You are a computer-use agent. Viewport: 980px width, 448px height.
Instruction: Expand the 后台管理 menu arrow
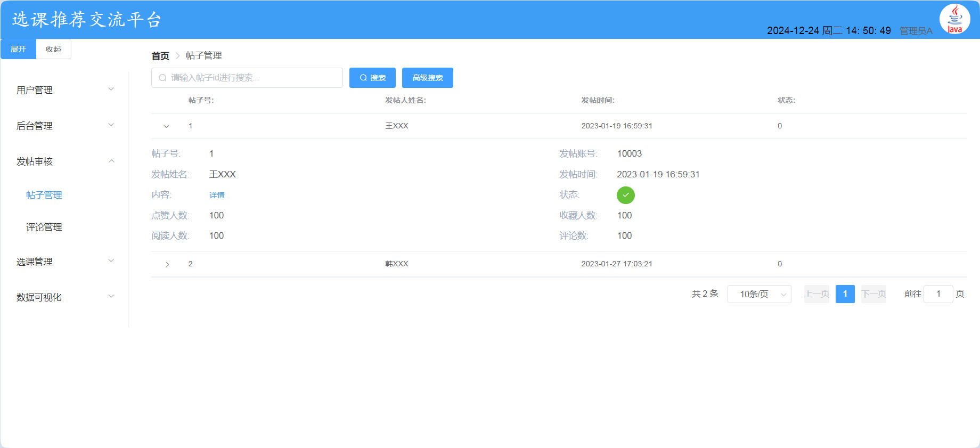pos(111,125)
